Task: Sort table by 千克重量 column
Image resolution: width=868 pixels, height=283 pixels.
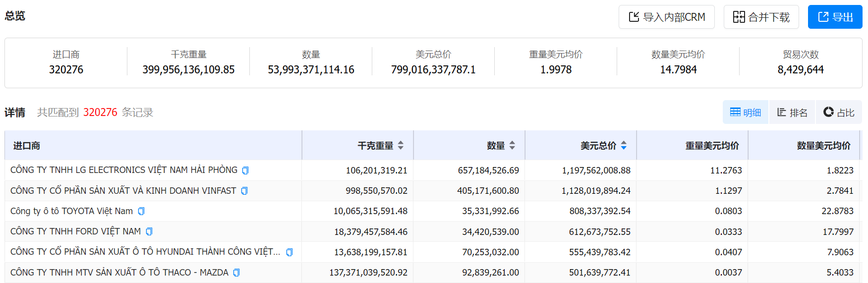Action: 401,146
